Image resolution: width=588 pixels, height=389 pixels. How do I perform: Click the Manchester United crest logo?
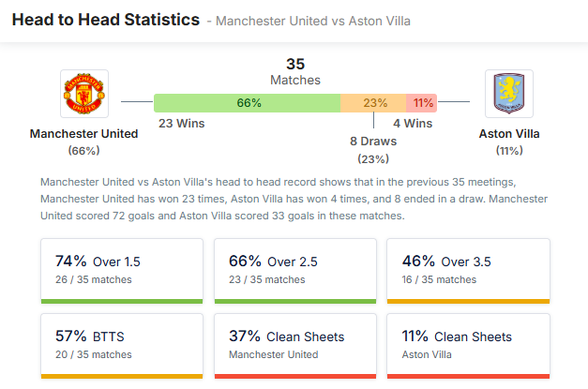pyautogui.click(x=83, y=94)
